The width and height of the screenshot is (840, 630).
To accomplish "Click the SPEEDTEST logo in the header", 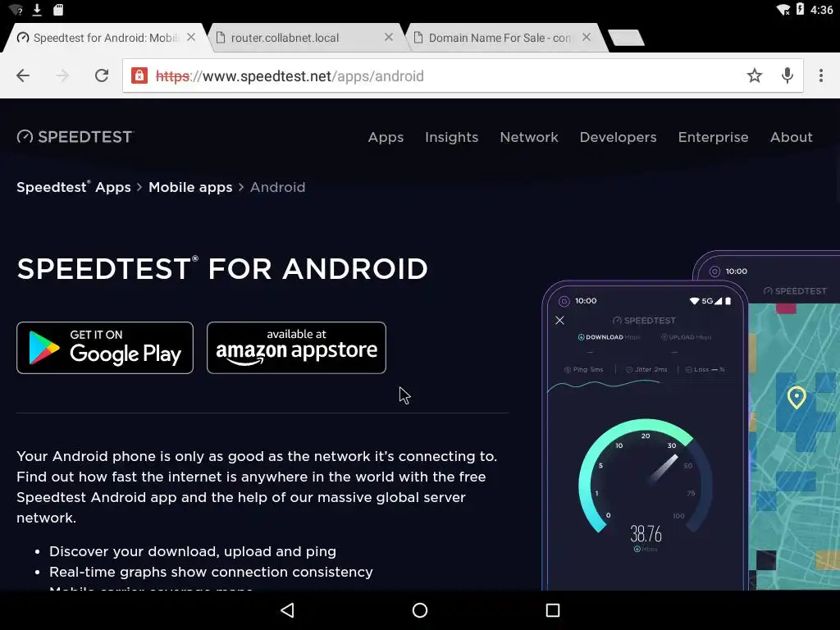I will 75,137.
